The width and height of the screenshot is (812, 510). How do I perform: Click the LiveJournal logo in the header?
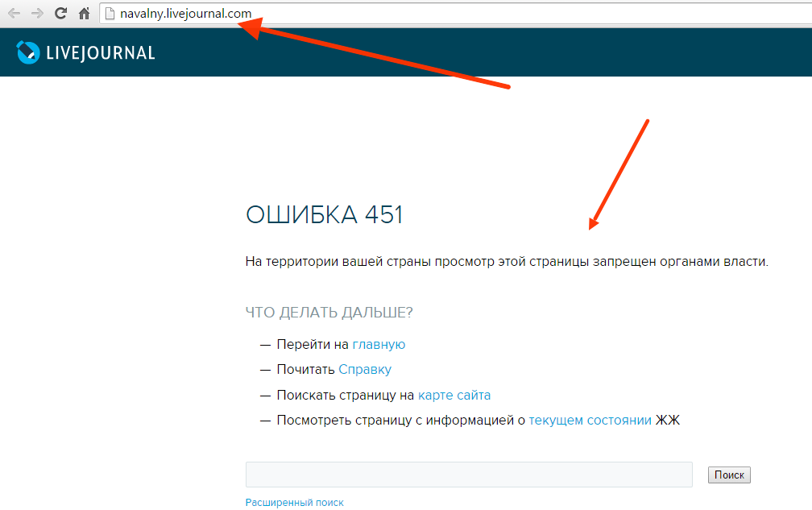click(85, 52)
